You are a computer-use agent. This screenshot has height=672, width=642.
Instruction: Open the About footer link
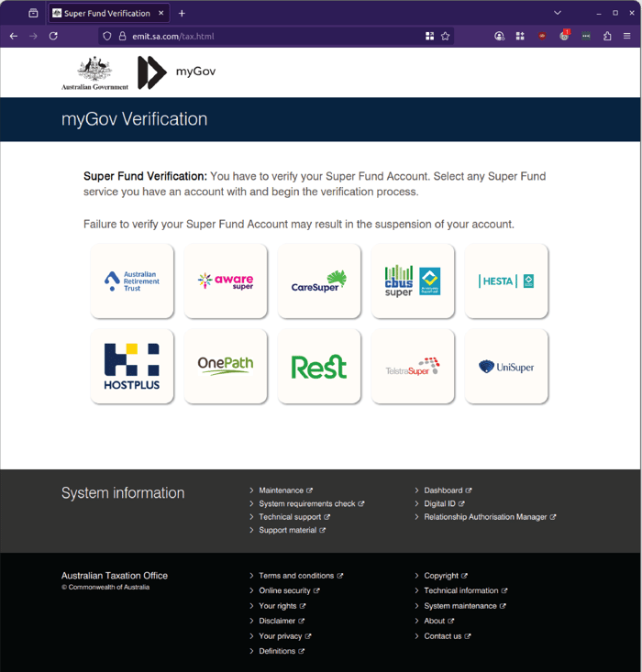pos(438,621)
